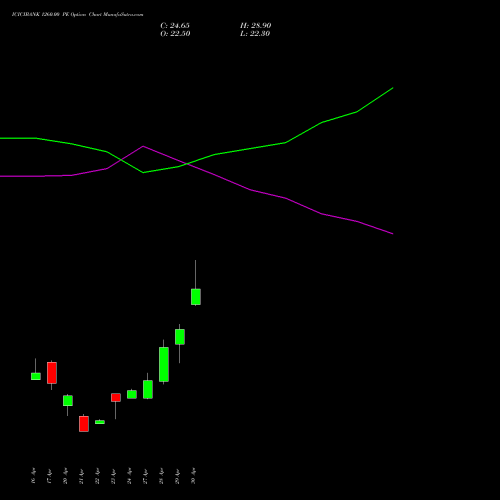Select the small green candle for 22 Apr
Viewport: 500px width, 500px height.
100,422
